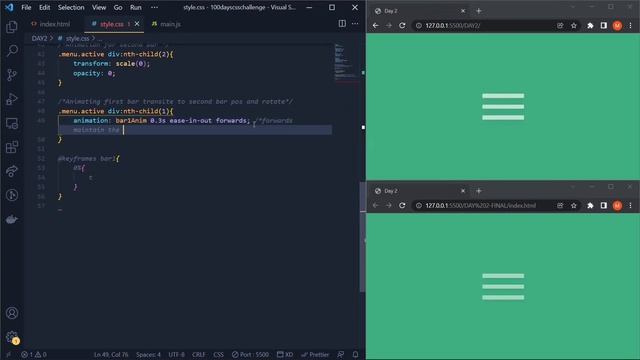This screenshot has height=360, width=640.
Task: Open the Run and Debug view
Action: [x=12, y=99]
